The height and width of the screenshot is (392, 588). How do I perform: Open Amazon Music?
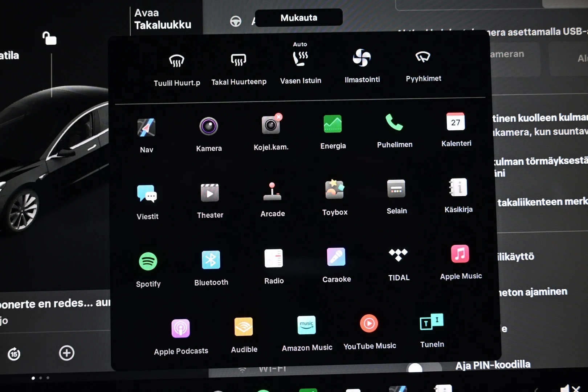[x=307, y=325]
